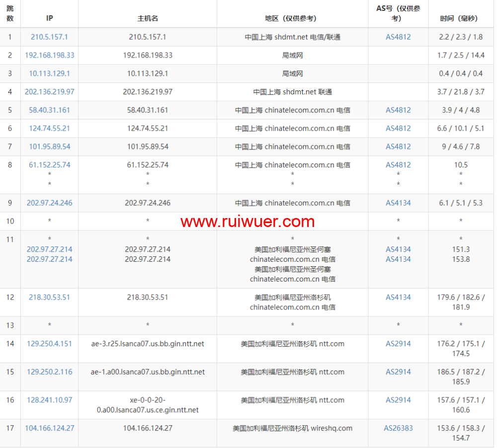Click the 128.241.10.97 IP link
Viewport: 497px width, 448px height.
click(x=49, y=400)
